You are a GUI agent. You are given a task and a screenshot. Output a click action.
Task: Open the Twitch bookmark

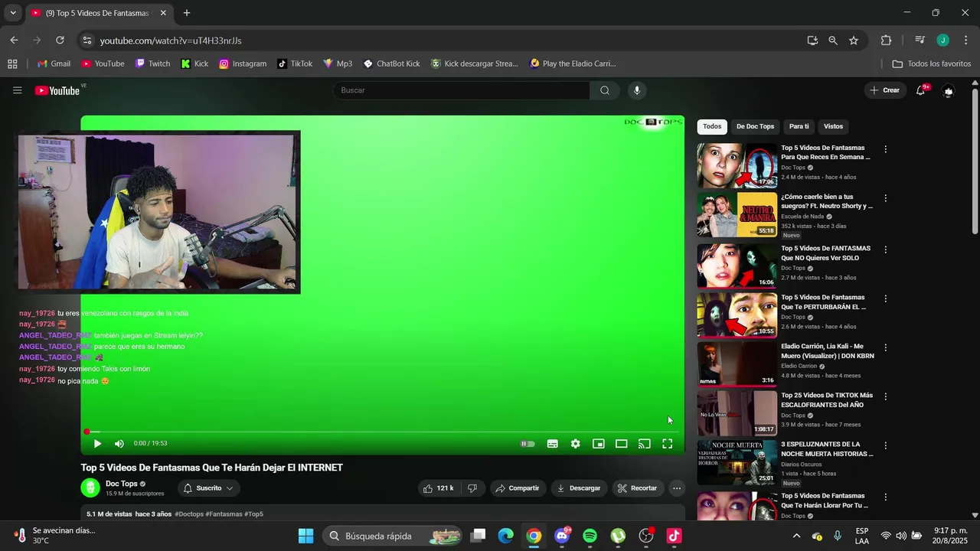pos(152,64)
